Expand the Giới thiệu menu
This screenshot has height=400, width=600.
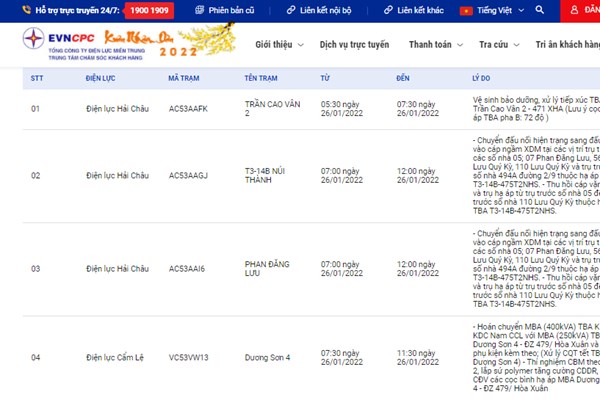[279, 46]
